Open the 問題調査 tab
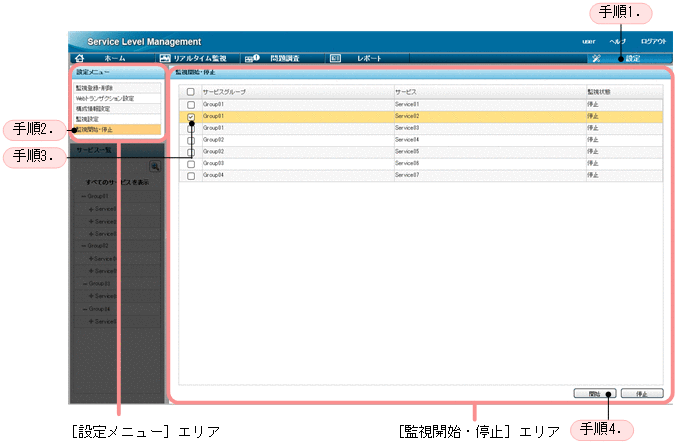The height and width of the screenshot is (444, 677). coord(285,58)
